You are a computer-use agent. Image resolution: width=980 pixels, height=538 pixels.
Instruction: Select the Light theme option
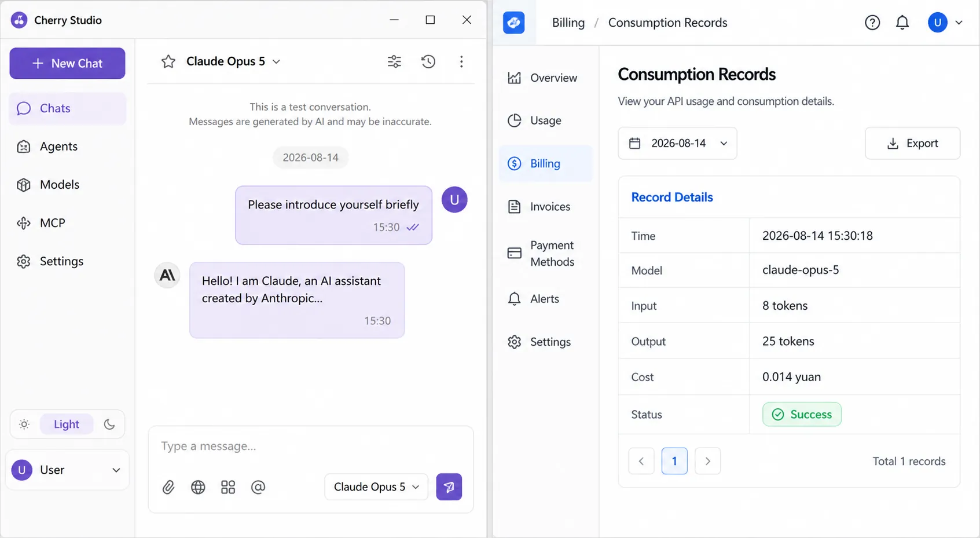(x=67, y=424)
